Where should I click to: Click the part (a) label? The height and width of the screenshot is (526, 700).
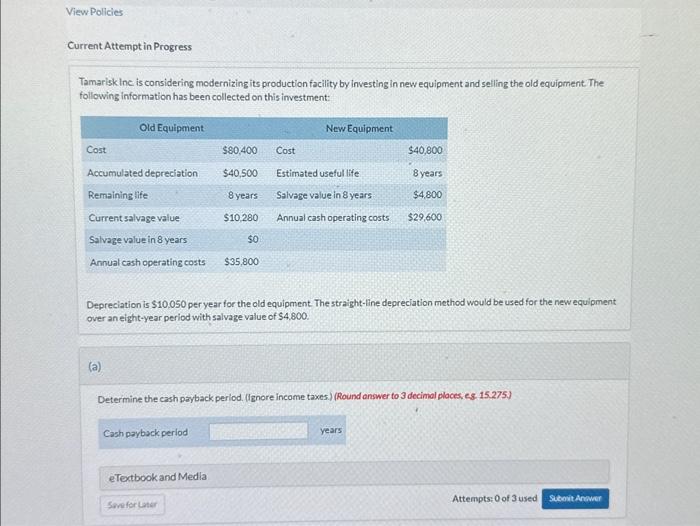click(x=95, y=367)
